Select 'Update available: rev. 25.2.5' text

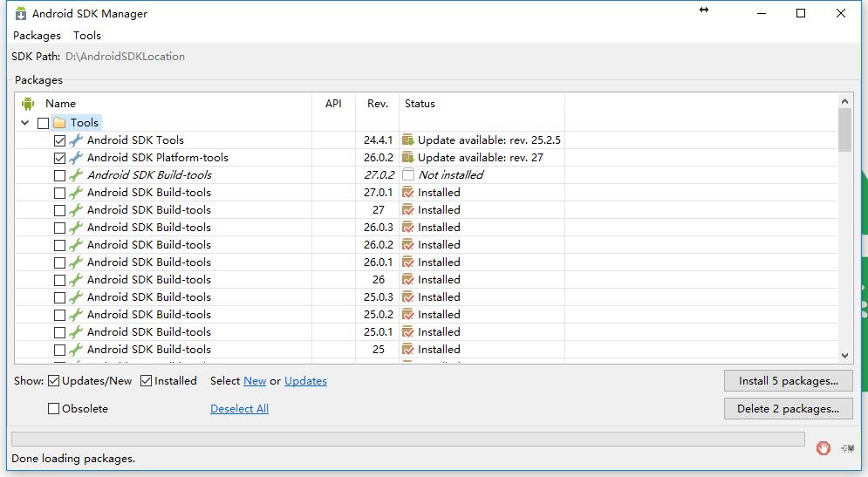click(x=489, y=140)
